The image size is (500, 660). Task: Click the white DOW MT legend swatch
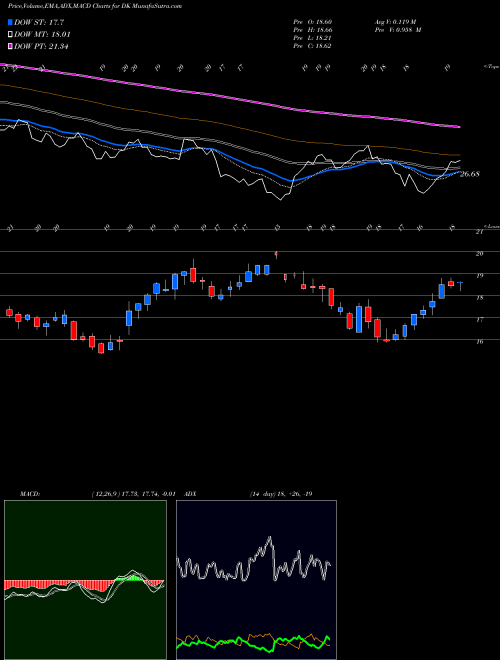click(11, 35)
